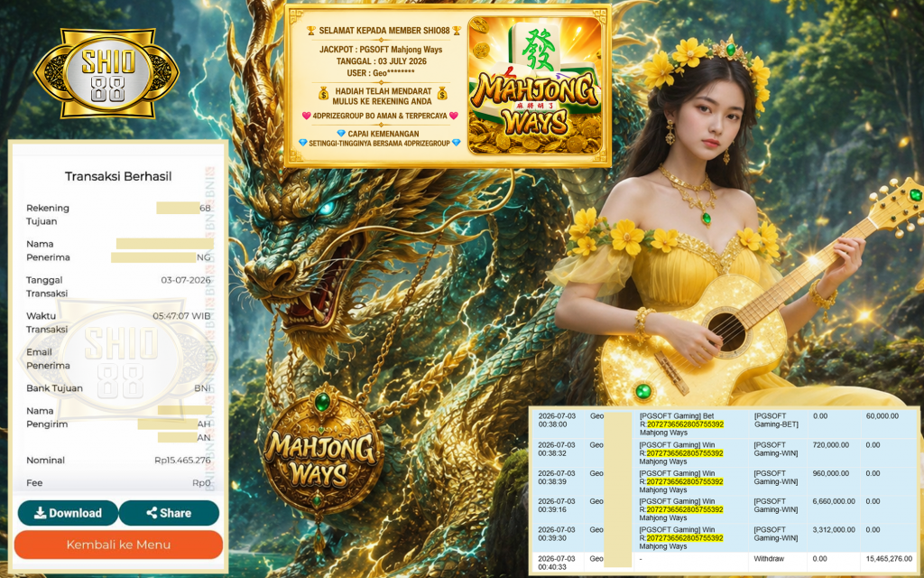Click the Nama Penerima label
Viewport: 924px width, 578px height.
click(x=48, y=251)
